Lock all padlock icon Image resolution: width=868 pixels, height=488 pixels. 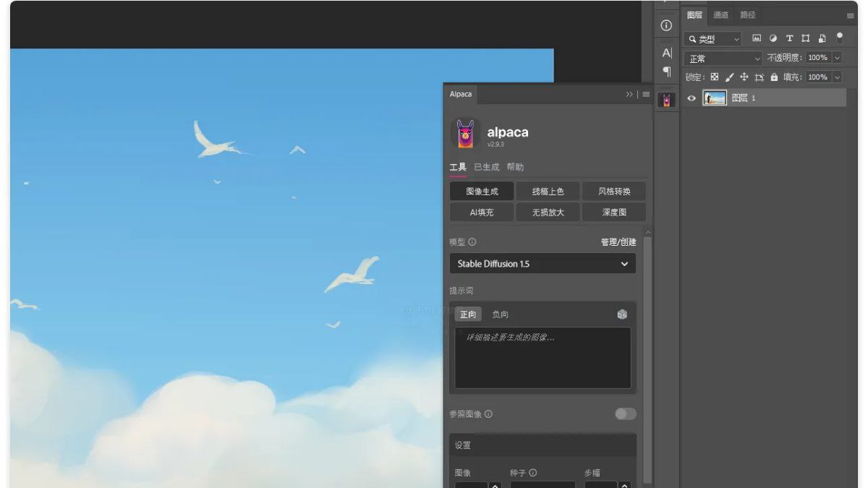774,77
